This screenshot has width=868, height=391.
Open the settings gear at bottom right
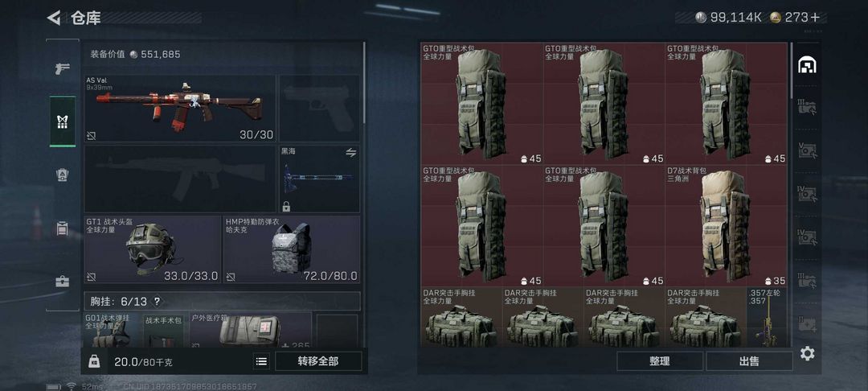(807, 353)
